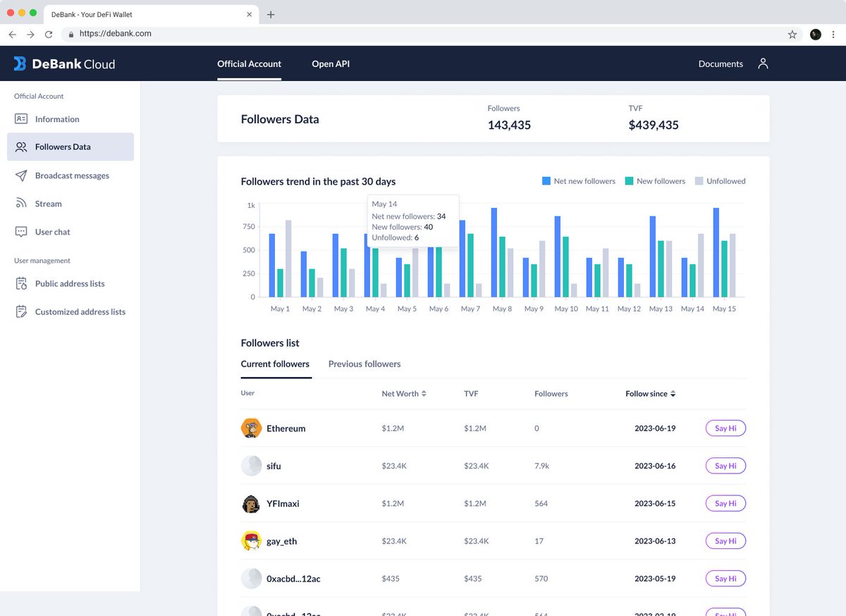Open User chat in the sidebar
This screenshot has height=616, width=846.
[x=70, y=232]
